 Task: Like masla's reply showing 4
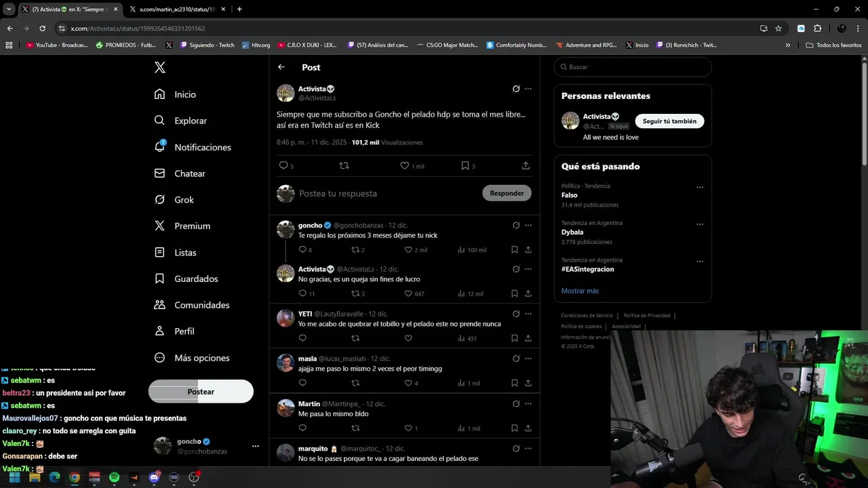[x=411, y=383]
